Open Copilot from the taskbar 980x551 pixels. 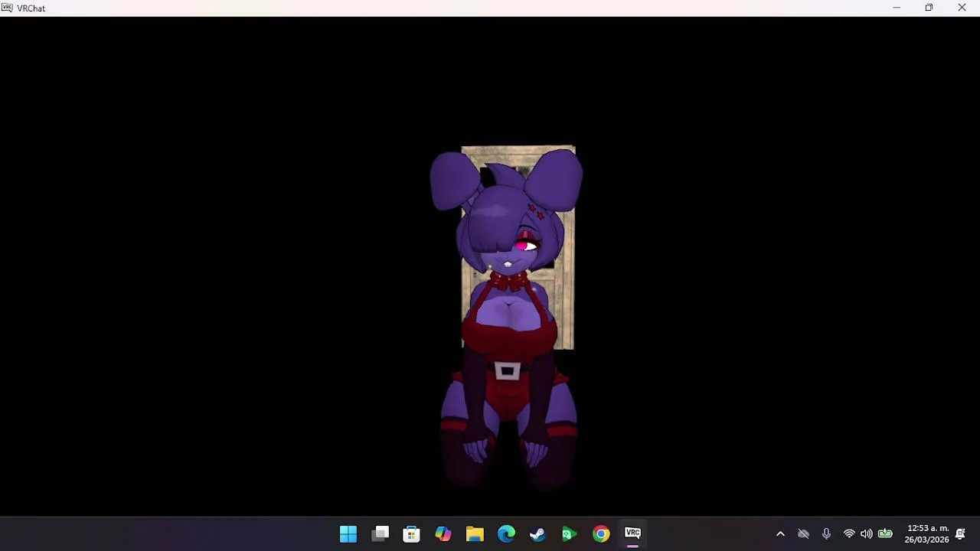443,533
